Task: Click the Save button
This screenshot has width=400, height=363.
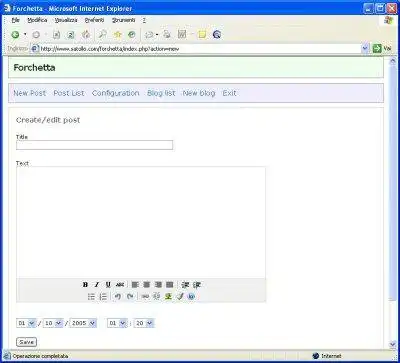Action: pyautogui.click(x=26, y=342)
